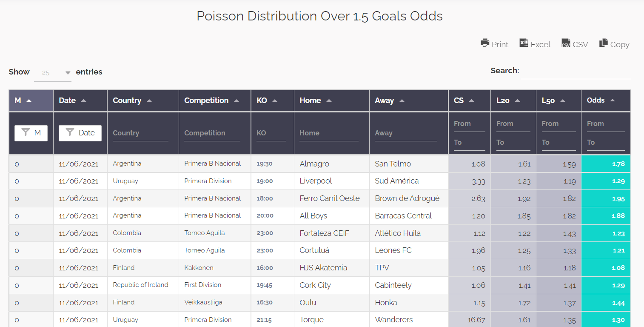Sort by the Home column header

click(x=332, y=100)
